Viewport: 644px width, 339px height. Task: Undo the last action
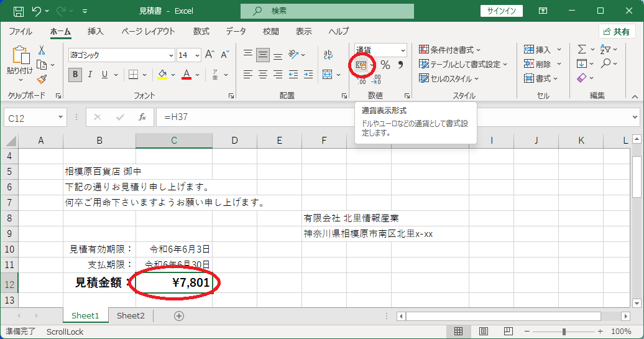click(x=37, y=11)
